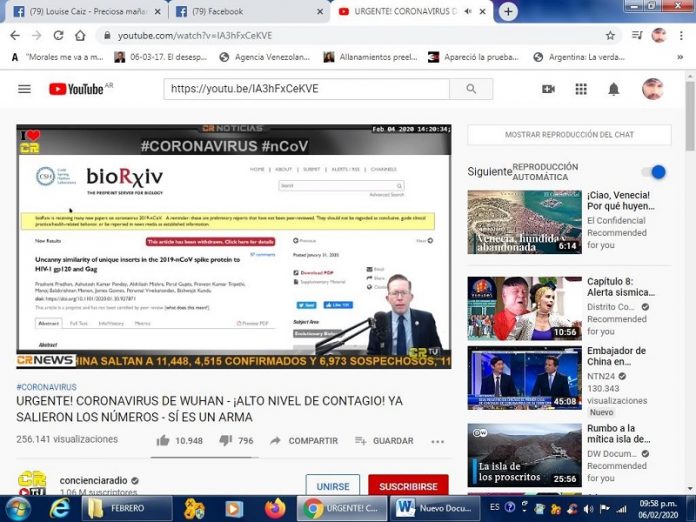
Task: Open 'Argentina: La verda...' bookmark
Action: [579, 57]
